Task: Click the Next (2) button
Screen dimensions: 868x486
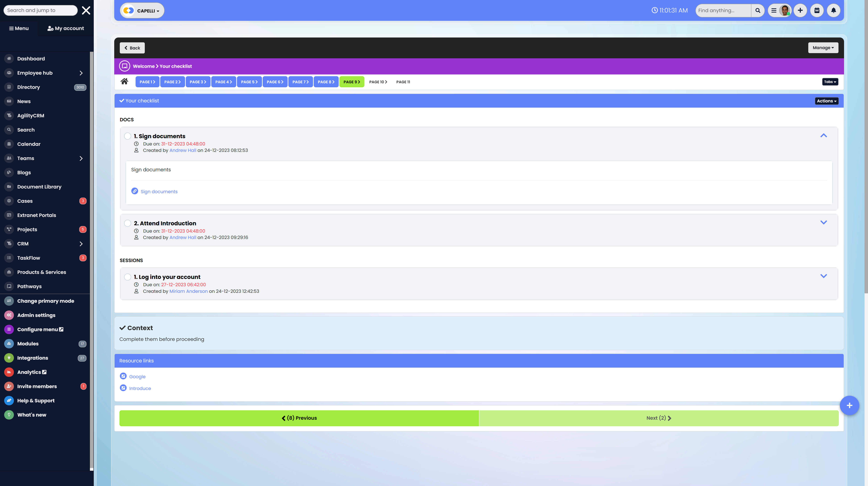Action: pos(658,418)
